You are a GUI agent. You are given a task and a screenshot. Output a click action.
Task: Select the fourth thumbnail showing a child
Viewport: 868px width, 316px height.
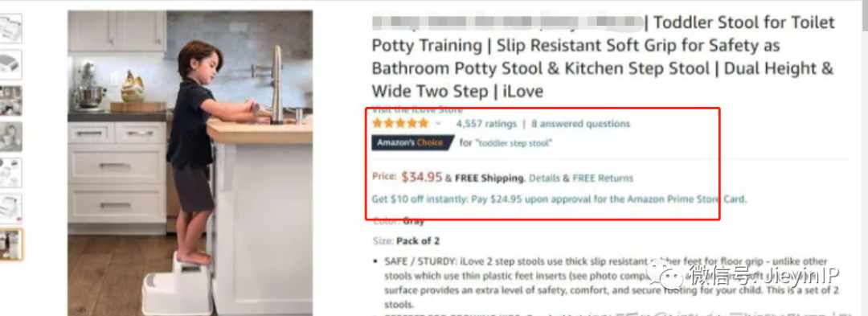10,137
